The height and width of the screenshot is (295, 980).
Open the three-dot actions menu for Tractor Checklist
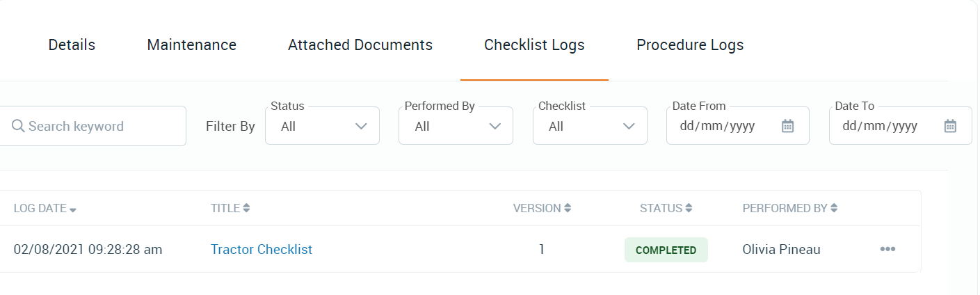point(887,249)
